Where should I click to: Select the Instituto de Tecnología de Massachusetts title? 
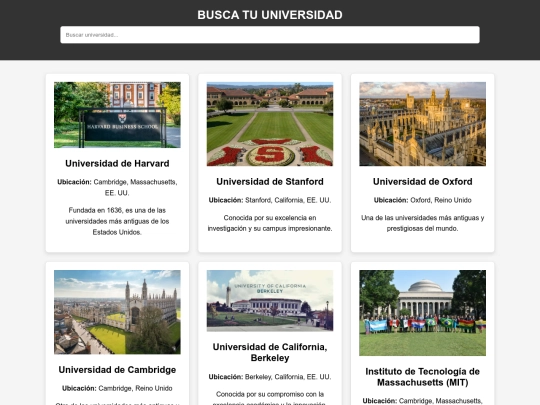pos(423,377)
